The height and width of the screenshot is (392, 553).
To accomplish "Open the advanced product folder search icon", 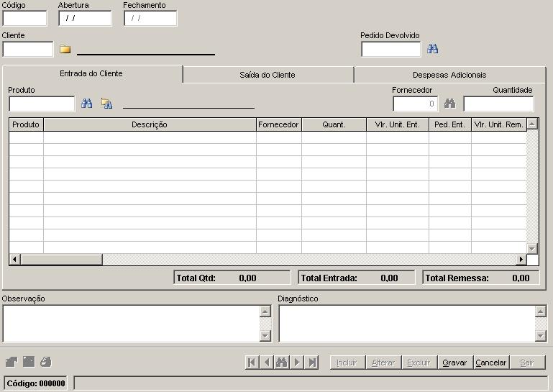I will [x=106, y=104].
